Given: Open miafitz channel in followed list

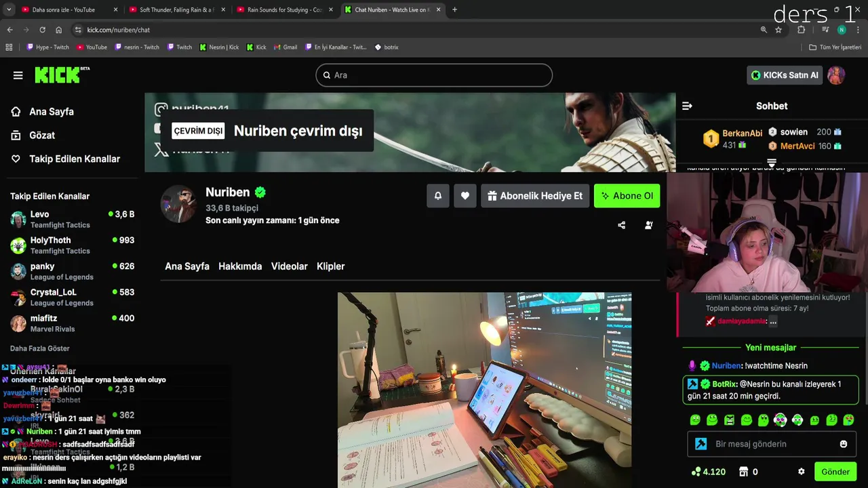Looking at the screenshot, I should [73, 323].
